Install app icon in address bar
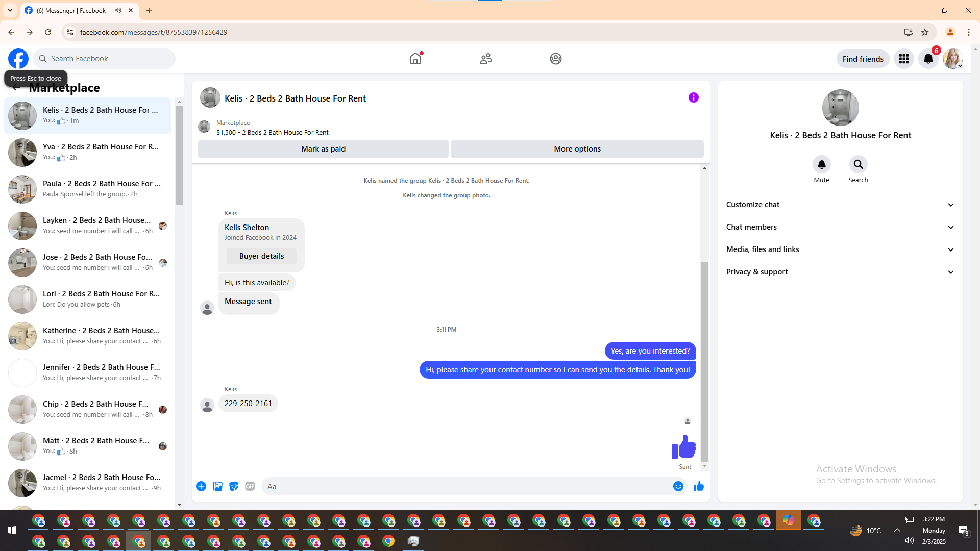980x551 pixels. 909,32
